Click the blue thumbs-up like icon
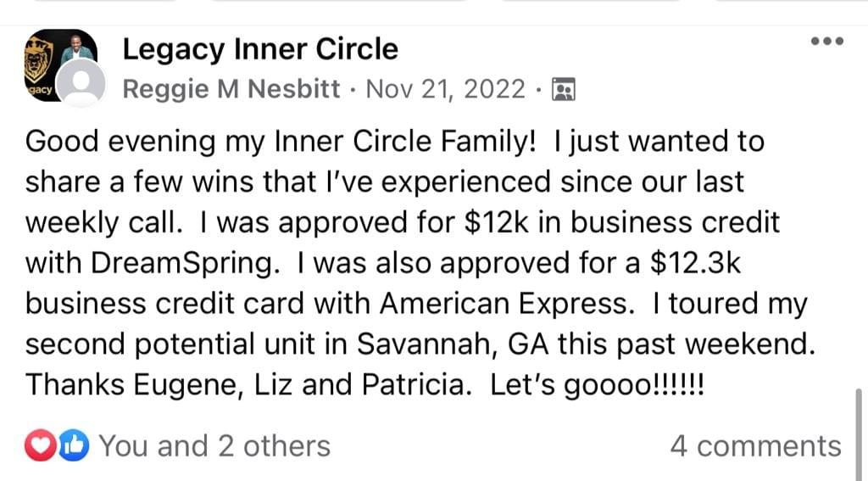868x481 pixels. pos(74,445)
